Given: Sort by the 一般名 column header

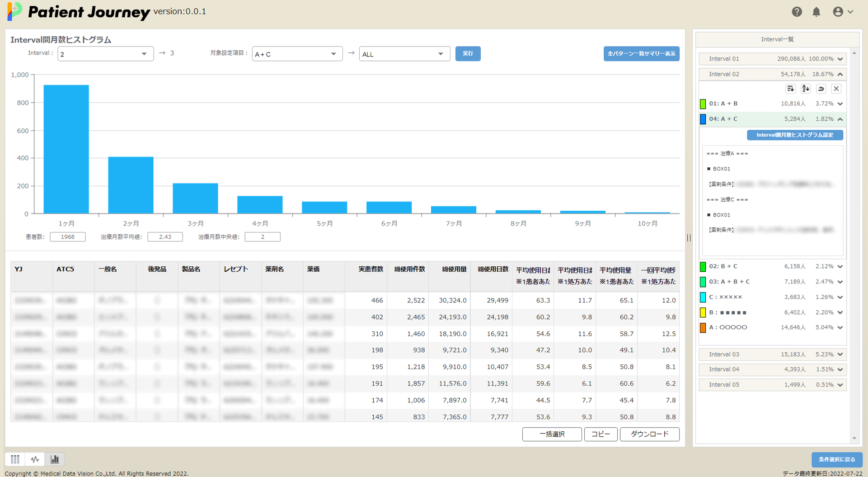Looking at the screenshot, I should [x=115, y=276].
